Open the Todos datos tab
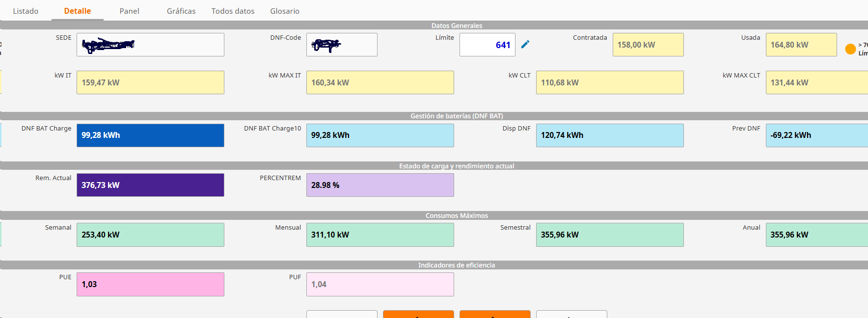The height and width of the screenshot is (318, 868). click(233, 11)
